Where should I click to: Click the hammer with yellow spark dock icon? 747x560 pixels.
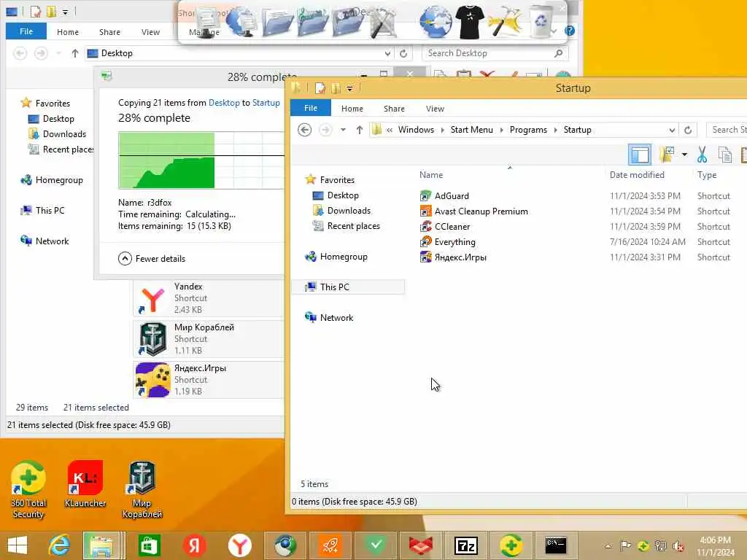pyautogui.click(x=504, y=22)
